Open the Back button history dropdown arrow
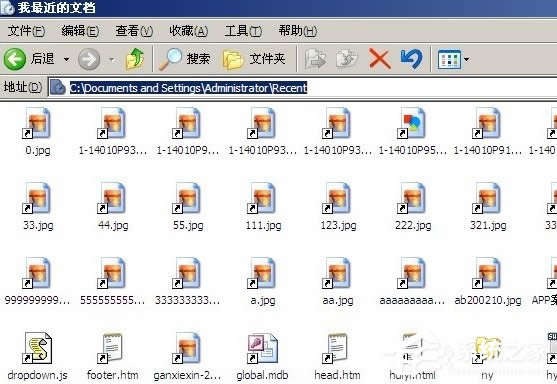 [x=66, y=59]
